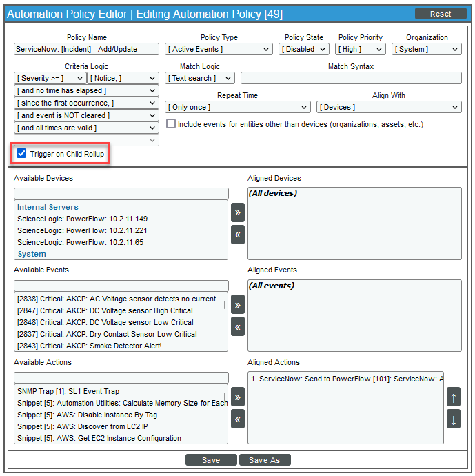
Task: Open the Policy Type dropdown
Action: (219, 49)
